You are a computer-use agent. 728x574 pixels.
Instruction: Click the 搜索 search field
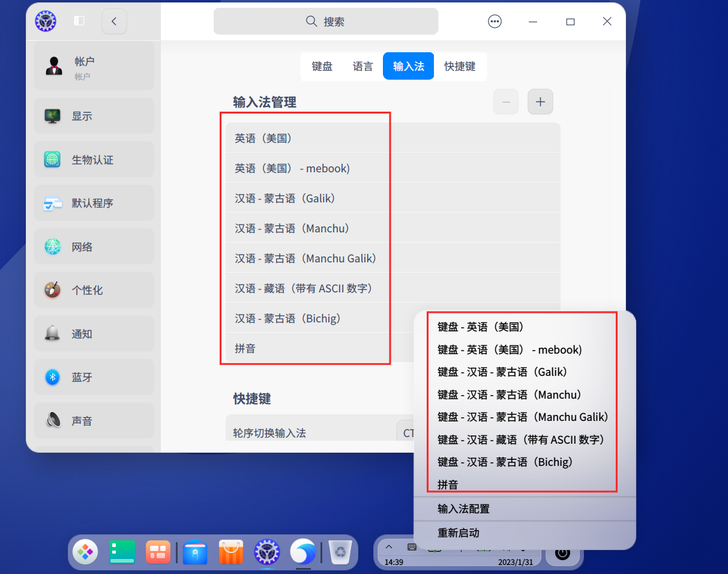[325, 21]
